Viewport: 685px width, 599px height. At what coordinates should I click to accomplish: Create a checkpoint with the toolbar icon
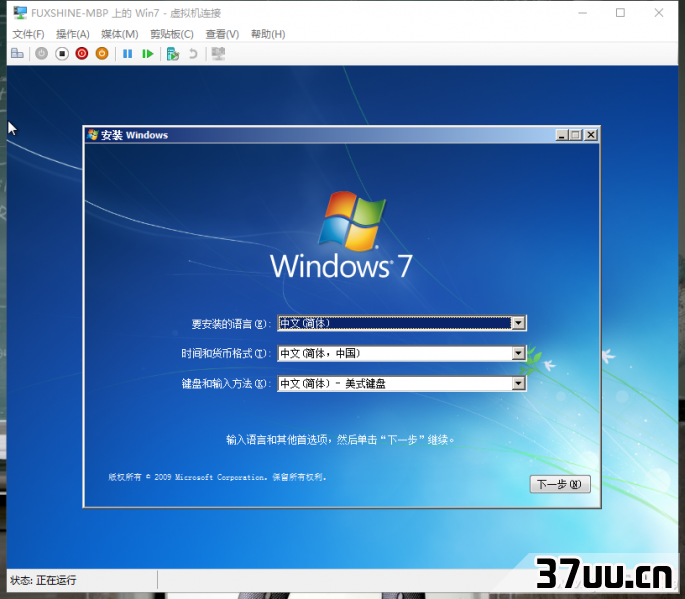(x=173, y=54)
